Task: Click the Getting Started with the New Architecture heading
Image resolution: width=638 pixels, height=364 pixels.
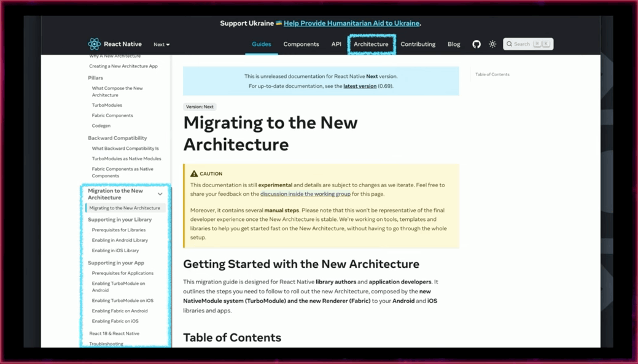Action: 301,264
